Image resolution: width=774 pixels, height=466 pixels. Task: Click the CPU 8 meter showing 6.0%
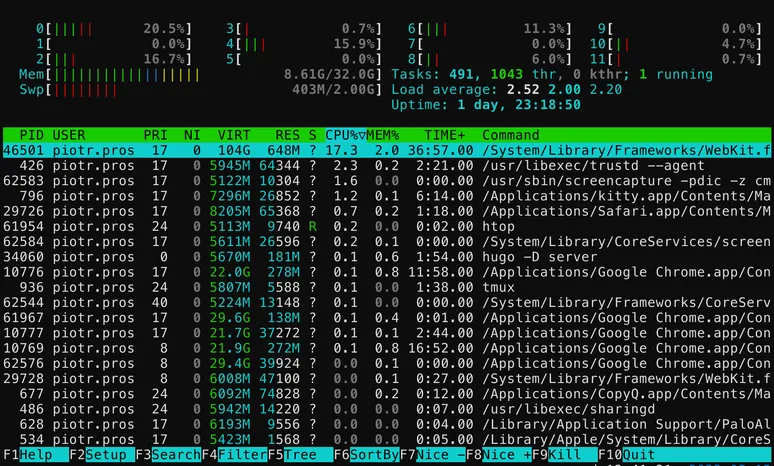[x=490, y=60]
